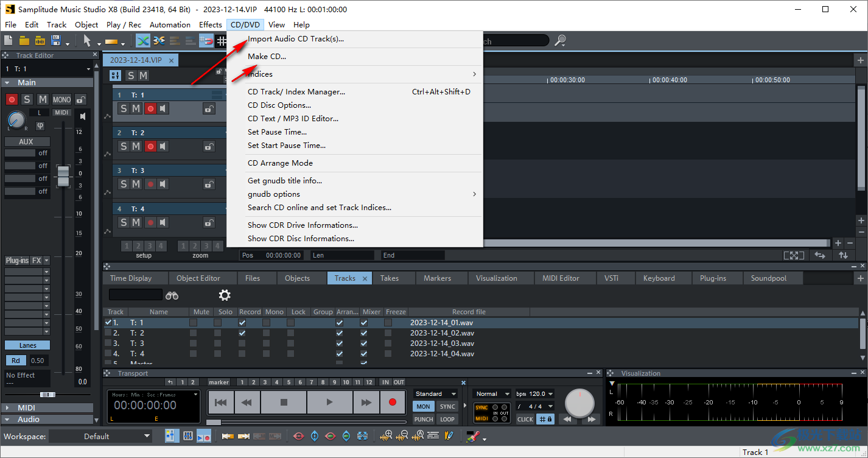The image size is (868, 458).
Task: Toggle the CLICK metronome button
Action: (x=524, y=419)
